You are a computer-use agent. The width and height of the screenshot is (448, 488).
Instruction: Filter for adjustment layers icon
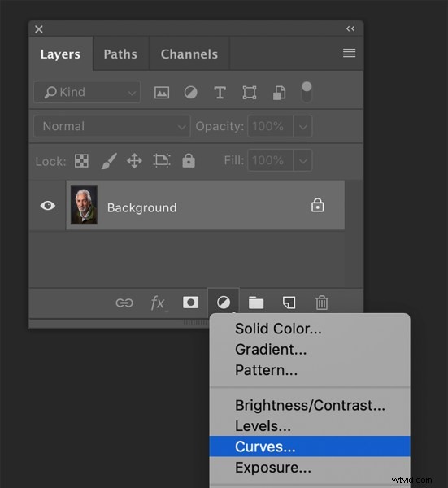click(191, 93)
